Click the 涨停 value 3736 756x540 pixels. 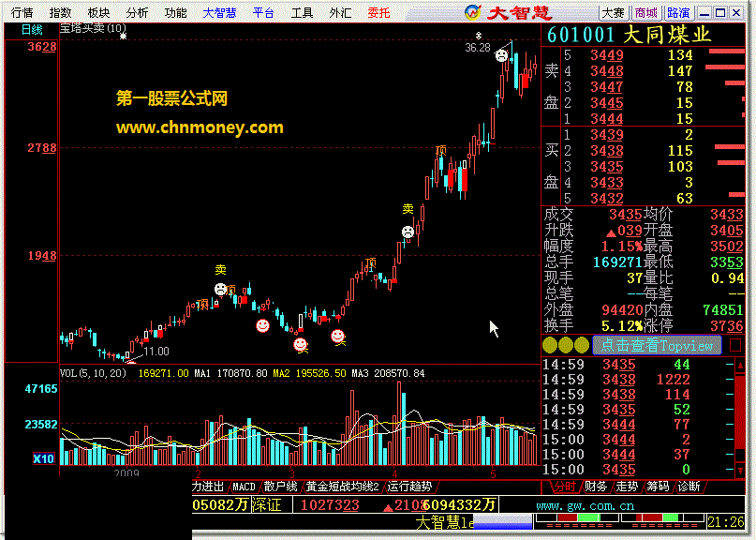(727, 325)
